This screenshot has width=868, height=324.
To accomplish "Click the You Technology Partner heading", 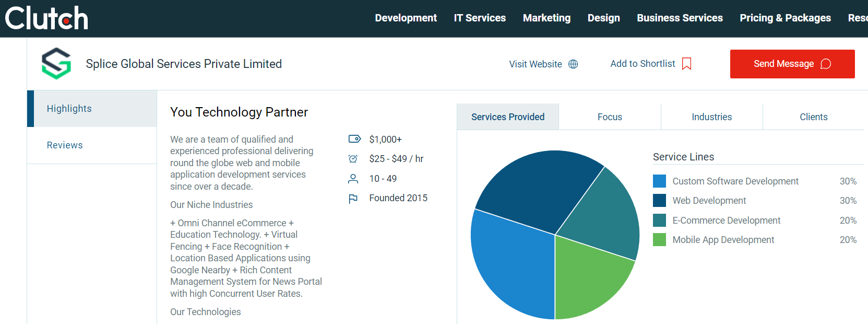I will pos(239,112).
